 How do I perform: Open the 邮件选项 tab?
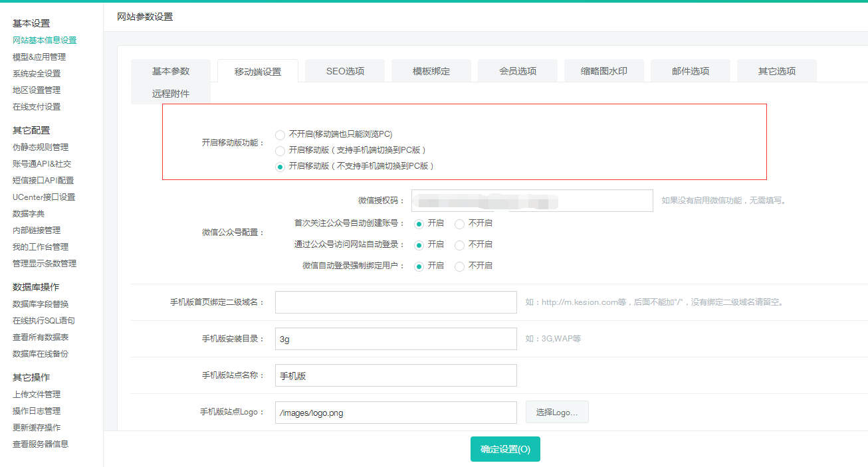tap(690, 70)
